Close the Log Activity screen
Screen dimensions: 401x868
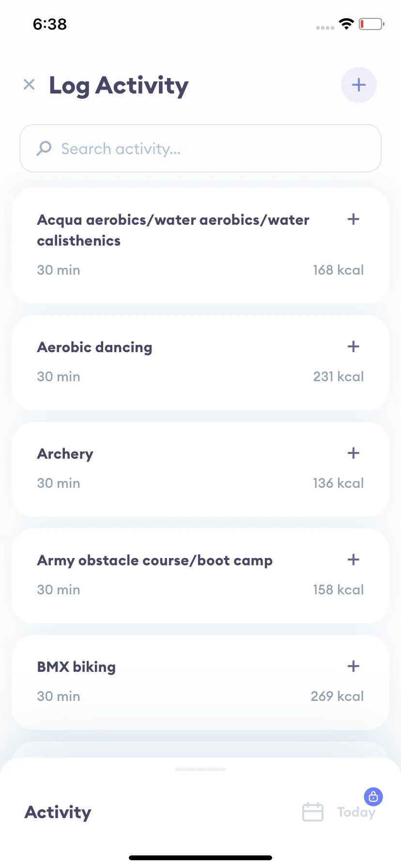[29, 85]
